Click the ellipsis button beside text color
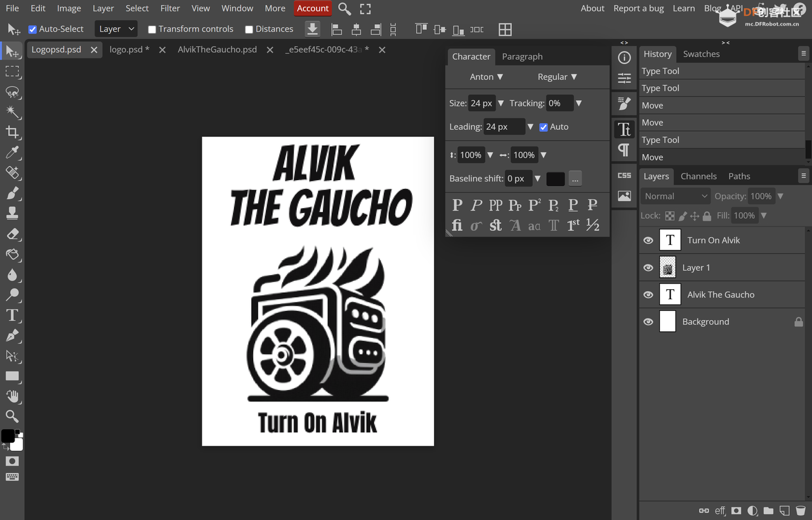The height and width of the screenshot is (520, 812). click(575, 179)
